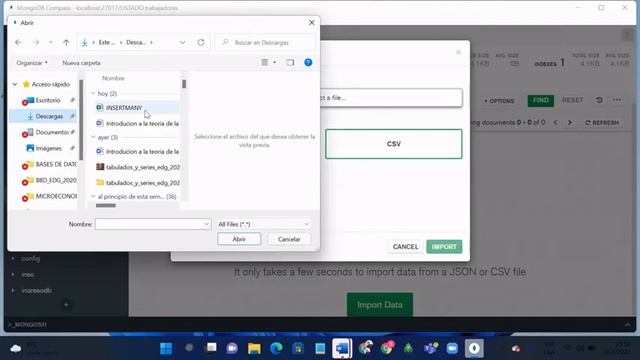Open the Windows Start menu
The image size is (640, 360).
166,349
